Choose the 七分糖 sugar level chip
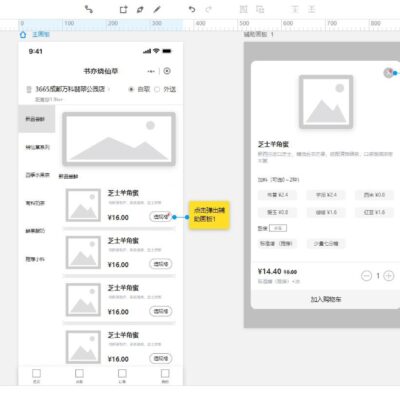 (x=326, y=244)
